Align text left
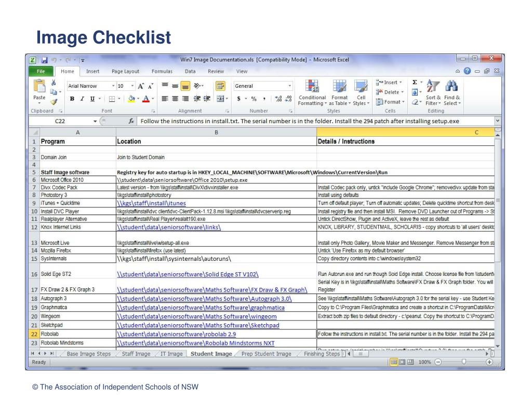The image size is (532, 399). (x=165, y=99)
